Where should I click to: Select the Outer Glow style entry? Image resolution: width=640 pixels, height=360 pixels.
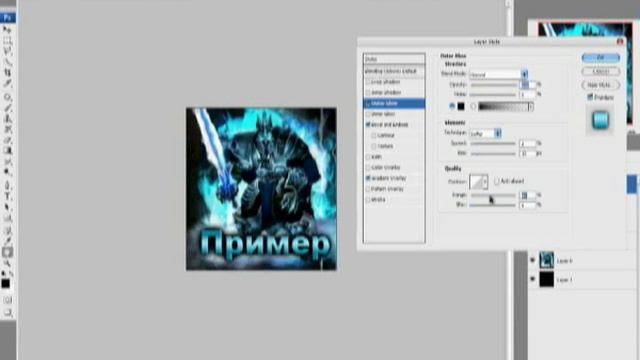tap(394, 103)
